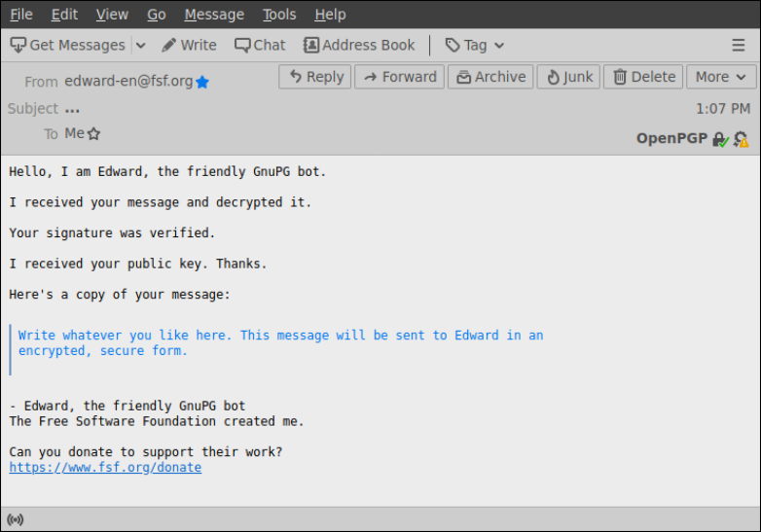Delete this message

click(x=643, y=77)
